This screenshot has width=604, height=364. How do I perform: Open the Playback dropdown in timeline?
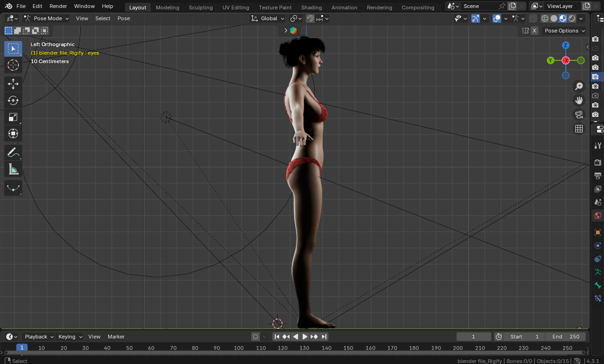click(x=39, y=337)
